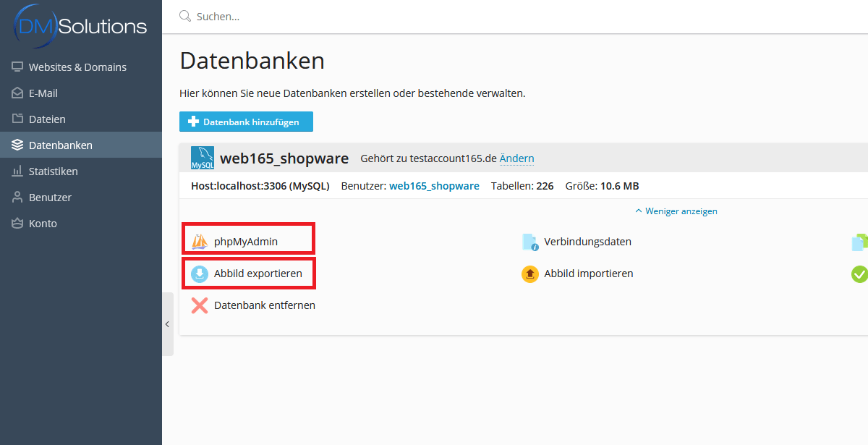Click the Dateien folder icon
This screenshot has height=445, width=868.
coord(17,119)
